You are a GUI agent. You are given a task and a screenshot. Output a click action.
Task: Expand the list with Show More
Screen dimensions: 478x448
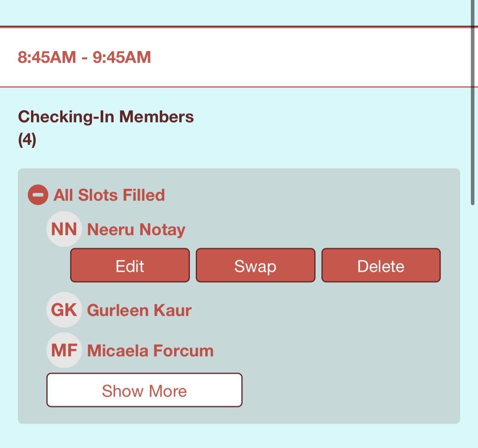tap(144, 390)
